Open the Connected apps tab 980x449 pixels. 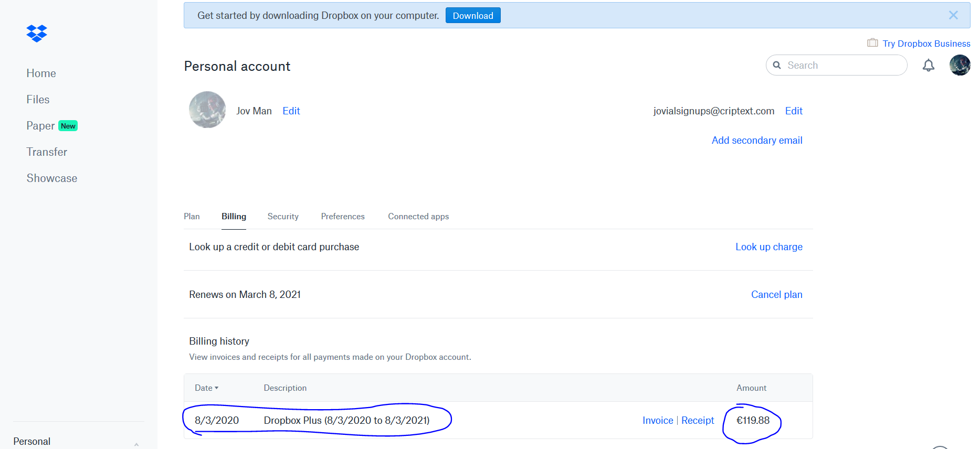(x=418, y=217)
